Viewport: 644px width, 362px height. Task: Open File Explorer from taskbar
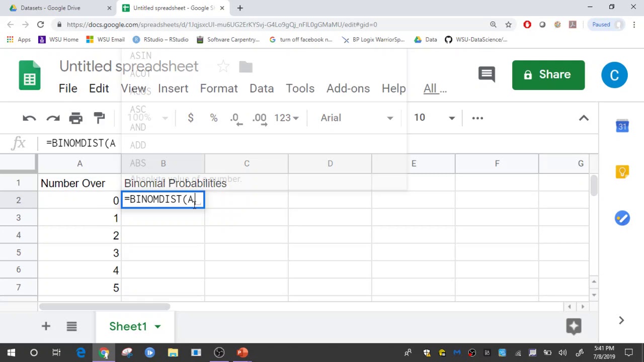(x=173, y=352)
